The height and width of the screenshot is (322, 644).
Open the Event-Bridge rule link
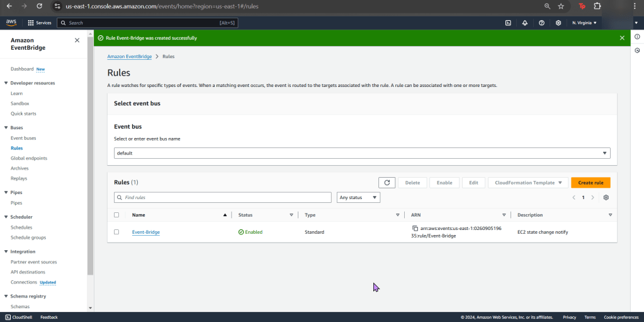point(145,232)
